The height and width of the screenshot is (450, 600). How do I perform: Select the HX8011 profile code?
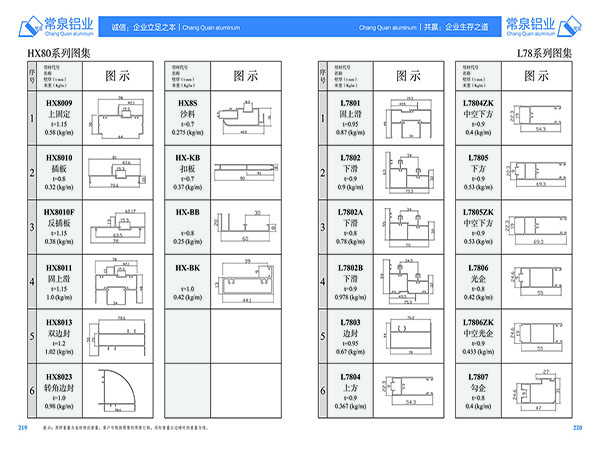(59, 268)
